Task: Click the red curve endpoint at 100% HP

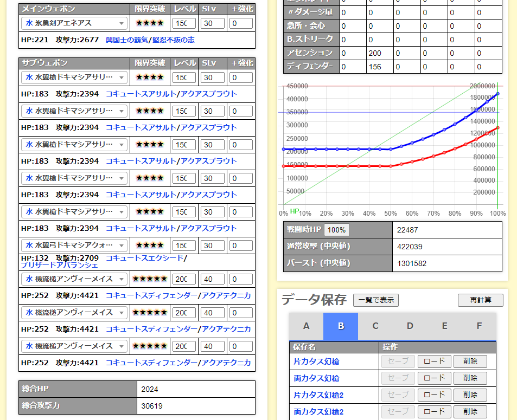Action: (x=498, y=128)
